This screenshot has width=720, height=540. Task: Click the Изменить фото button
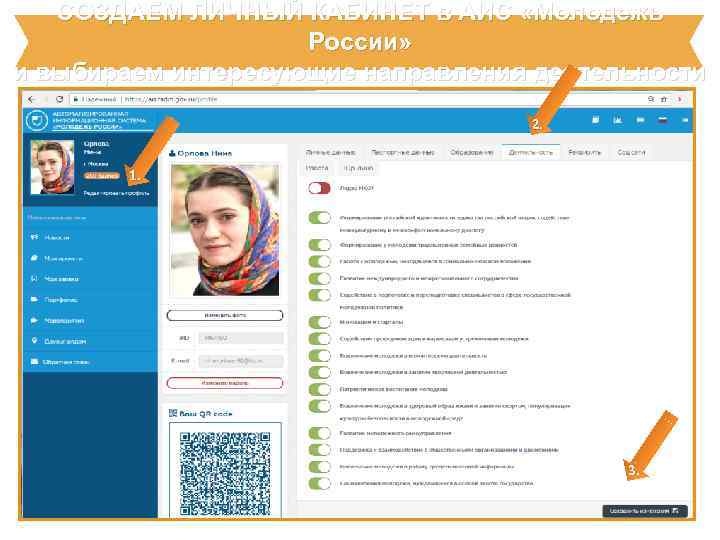pyautogui.click(x=225, y=315)
